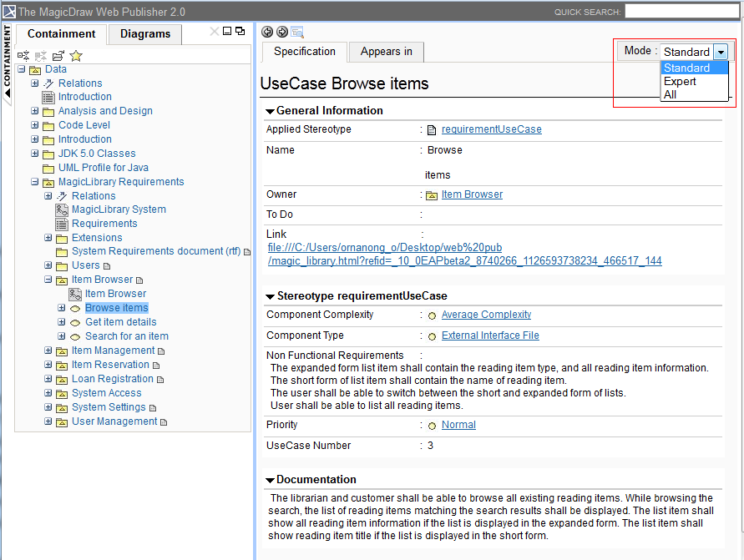
Task: Select Get item details in tree
Action: (x=120, y=322)
